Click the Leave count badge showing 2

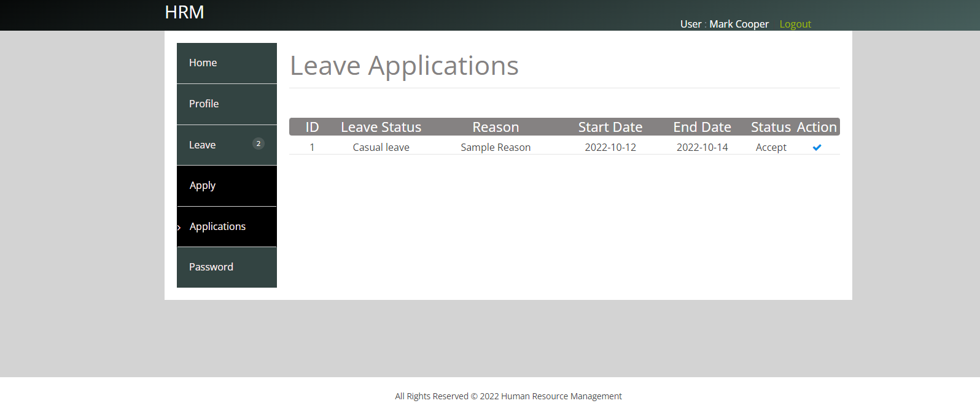point(259,144)
